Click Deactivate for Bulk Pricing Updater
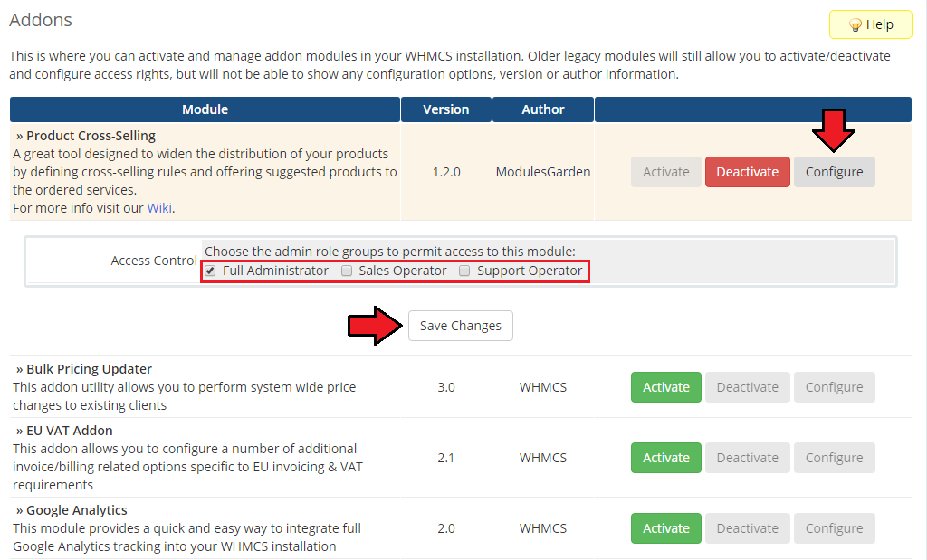The image size is (927, 560). [747, 387]
